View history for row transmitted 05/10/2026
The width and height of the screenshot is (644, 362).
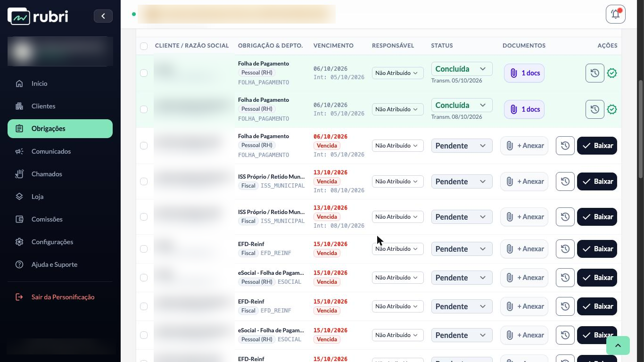pyautogui.click(x=595, y=73)
